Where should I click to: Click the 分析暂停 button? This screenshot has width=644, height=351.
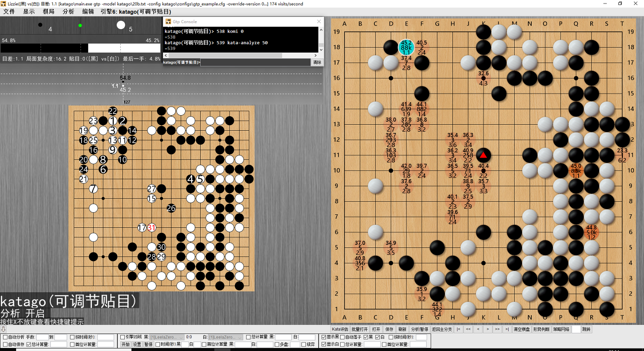[420, 329]
